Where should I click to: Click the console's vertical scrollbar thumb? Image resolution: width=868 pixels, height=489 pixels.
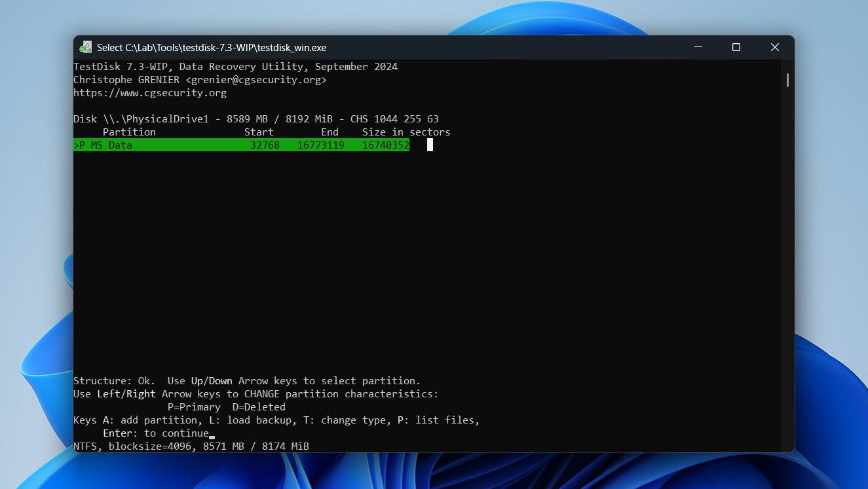click(787, 81)
